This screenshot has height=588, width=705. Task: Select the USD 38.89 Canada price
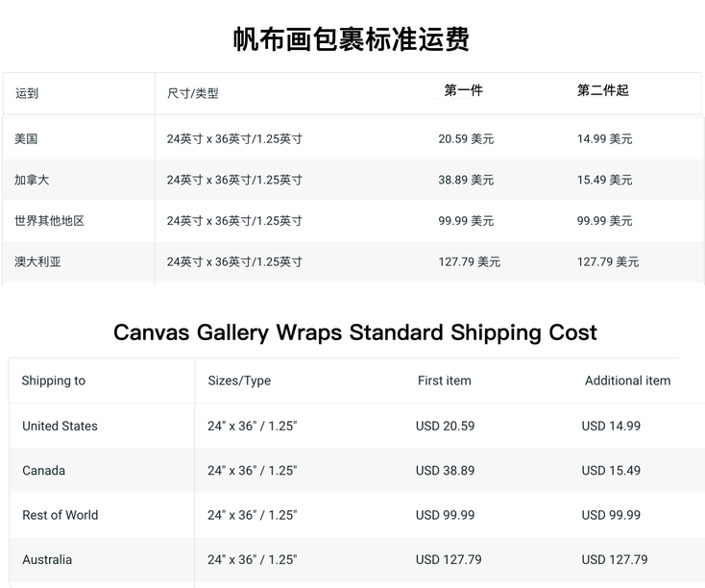[445, 471]
